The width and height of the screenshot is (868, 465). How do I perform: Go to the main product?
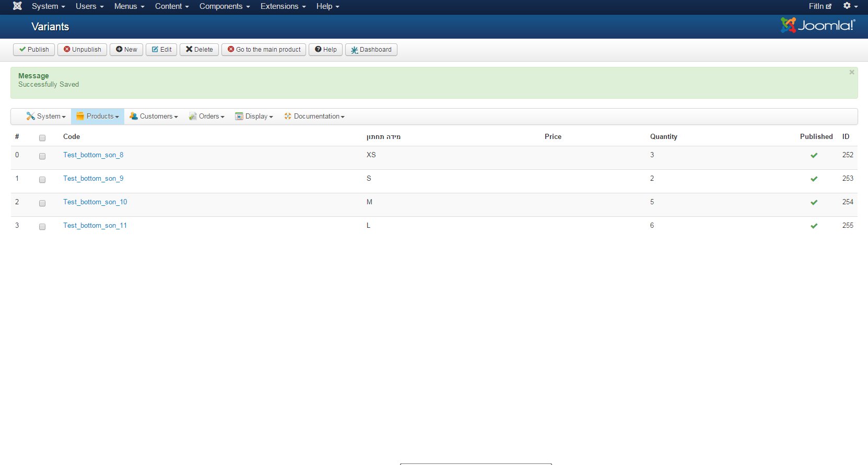(x=264, y=50)
